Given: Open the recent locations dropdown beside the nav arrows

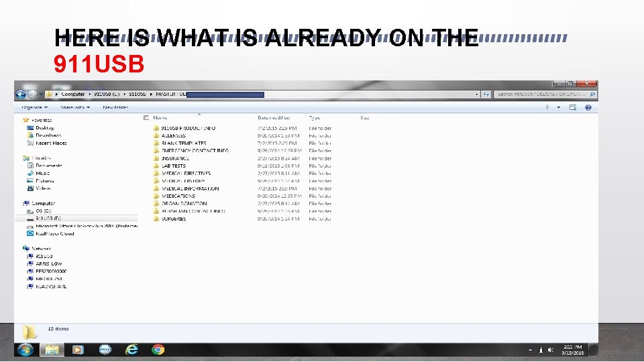Looking at the screenshot, I should [41, 95].
